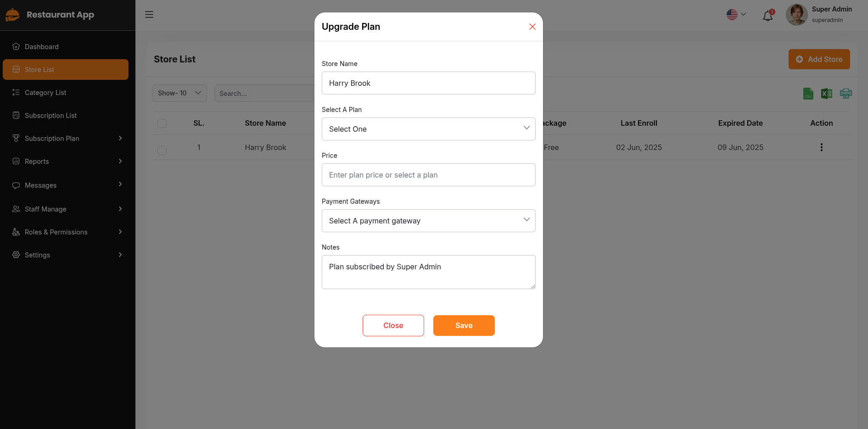868x429 pixels.
Task: Click the 02 Jun, 2025 enroll date
Action: tap(639, 147)
